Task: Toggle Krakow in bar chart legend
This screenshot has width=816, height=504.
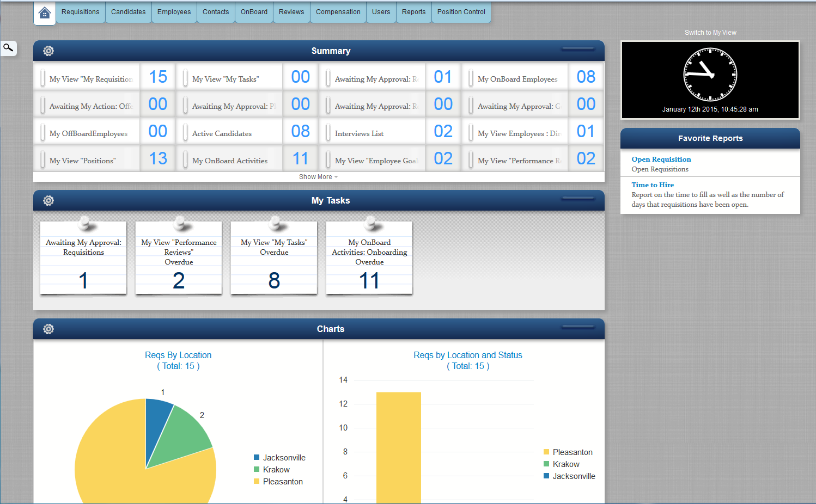Action: coord(562,464)
